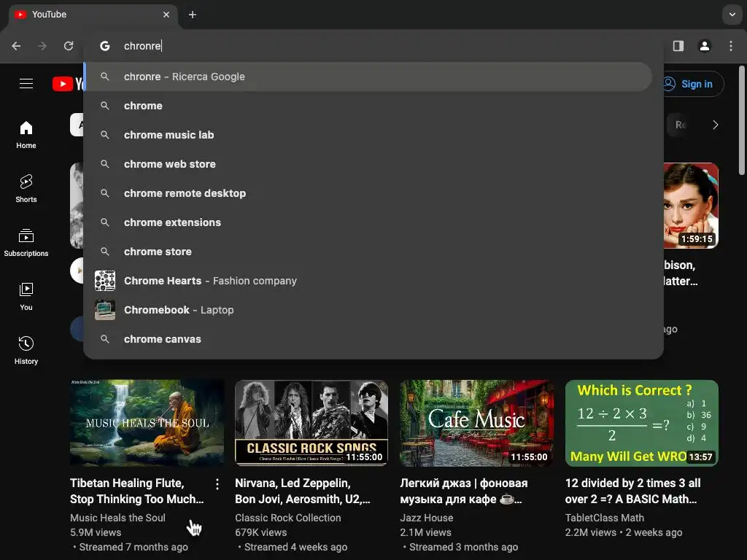Choose 'chrome store' suggestion
The image size is (747, 560).
click(368, 252)
